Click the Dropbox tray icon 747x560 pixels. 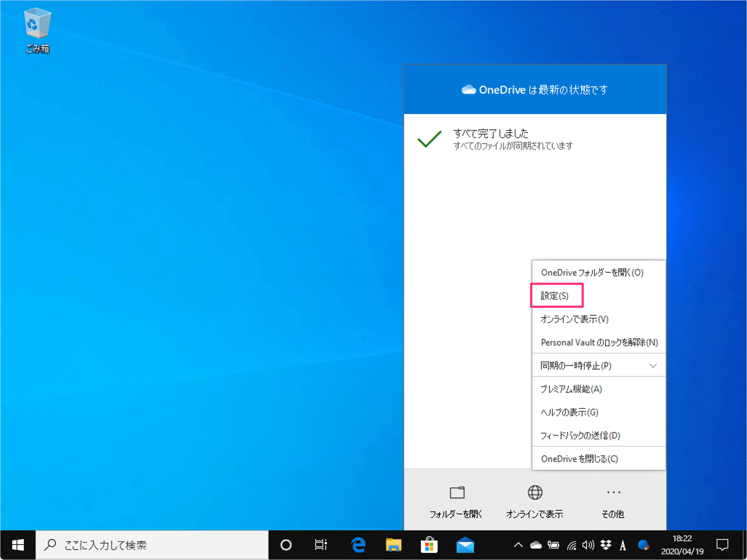(x=606, y=545)
